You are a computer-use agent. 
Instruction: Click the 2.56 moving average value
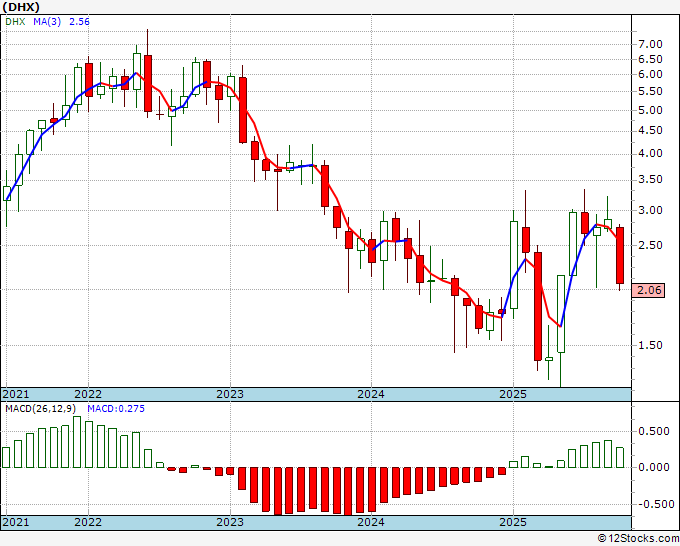[79, 21]
